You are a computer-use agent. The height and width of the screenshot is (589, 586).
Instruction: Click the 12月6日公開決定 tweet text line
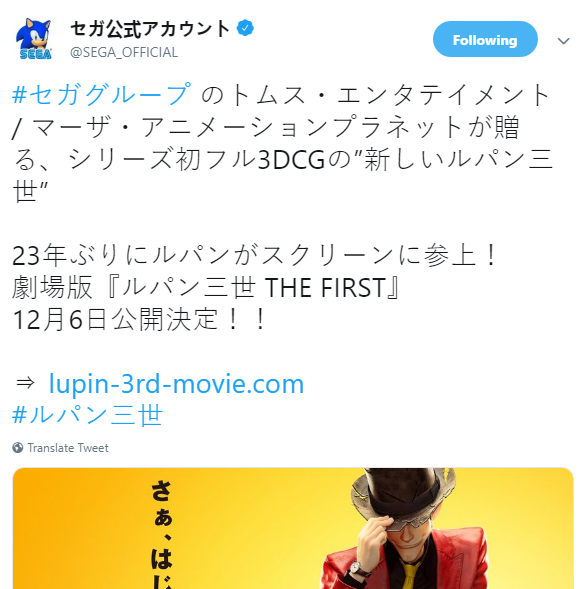[139, 320]
